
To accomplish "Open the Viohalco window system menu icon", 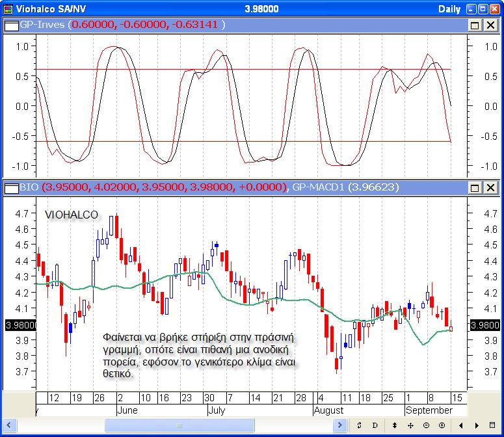I will (x=8, y=9).
